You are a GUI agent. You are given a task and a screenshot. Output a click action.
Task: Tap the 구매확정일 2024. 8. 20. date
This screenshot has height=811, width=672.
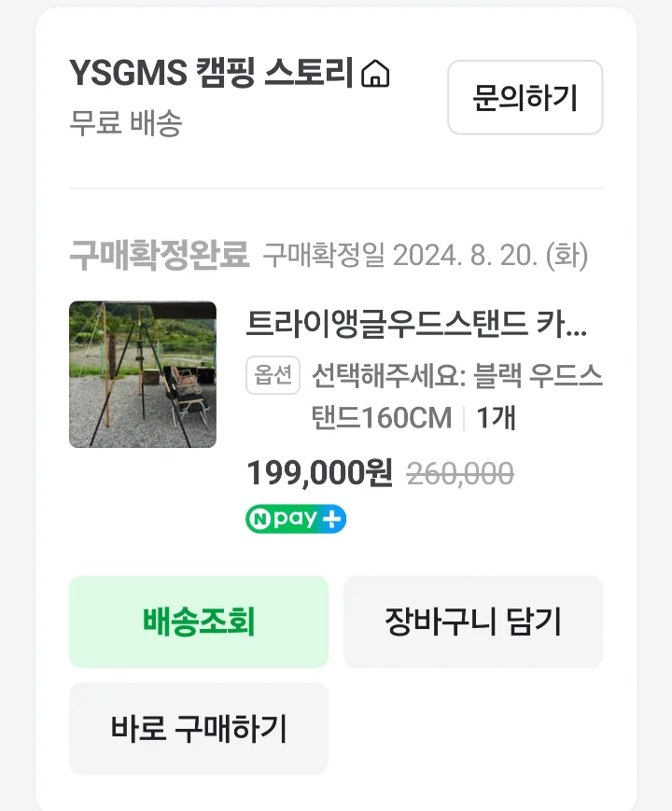[x=426, y=256]
